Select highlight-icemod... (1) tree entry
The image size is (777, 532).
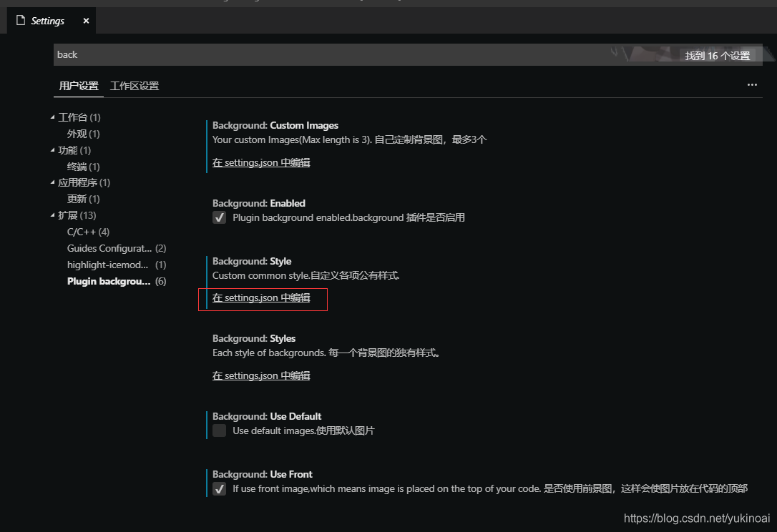click(117, 265)
